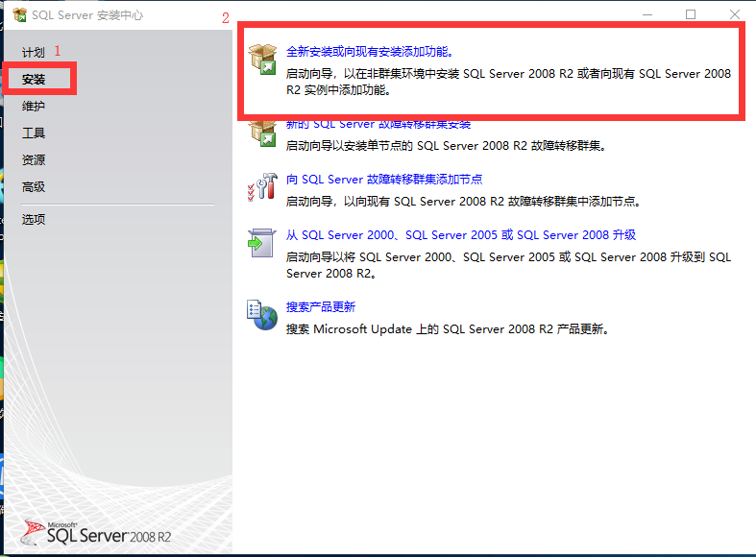The width and height of the screenshot is (756, 557).
Task: Open the 计划 page in the sidebar
Action: point(34,52)
